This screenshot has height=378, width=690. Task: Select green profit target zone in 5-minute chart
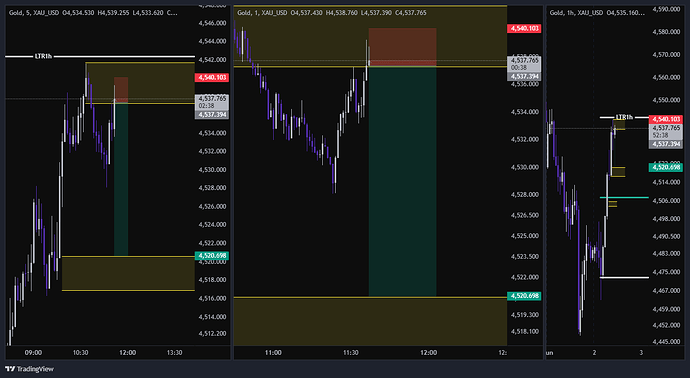(x=121, y=179)
